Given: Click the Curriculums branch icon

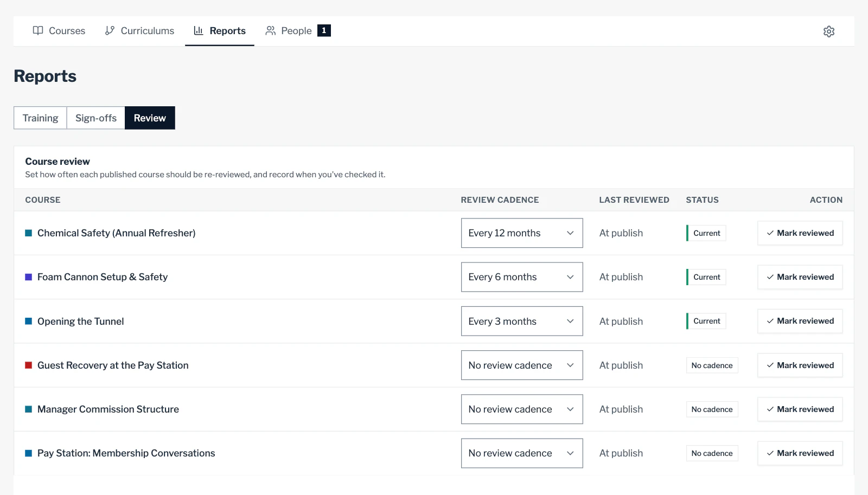Looking at the screenshot, I should point(110,30).
